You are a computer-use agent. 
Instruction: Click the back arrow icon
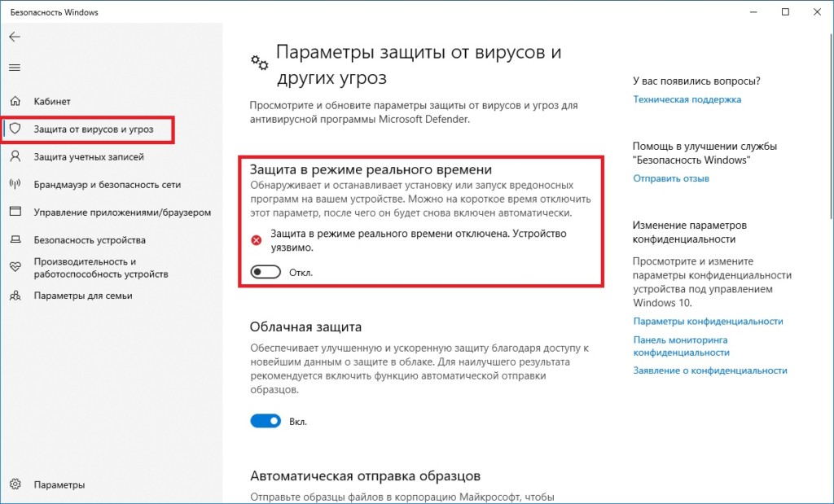point(15,37)
